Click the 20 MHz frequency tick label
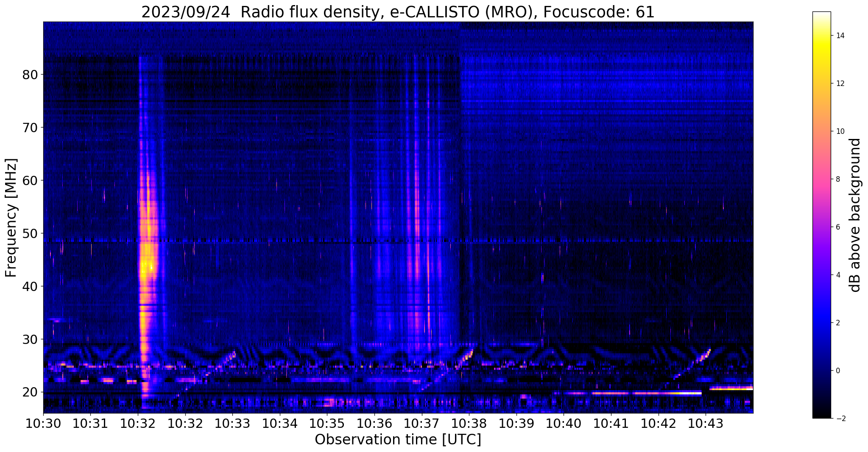 [x=31, y=392]
